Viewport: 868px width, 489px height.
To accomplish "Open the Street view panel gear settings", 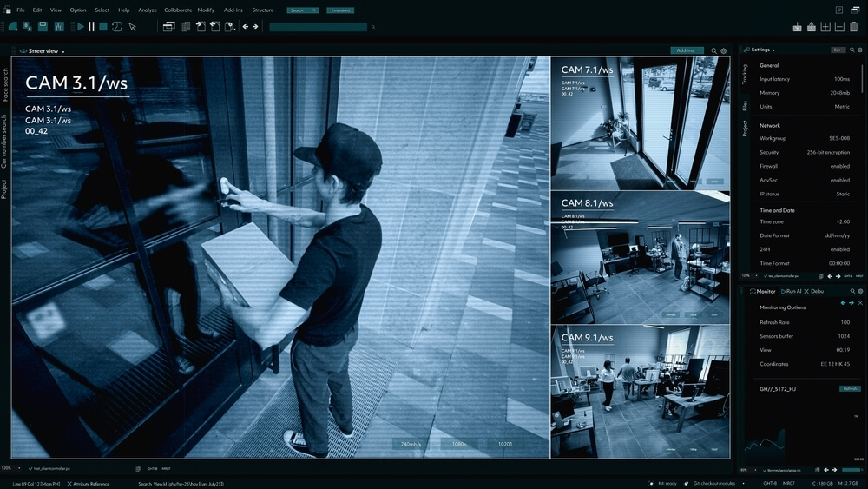I will tap(724, 51).
